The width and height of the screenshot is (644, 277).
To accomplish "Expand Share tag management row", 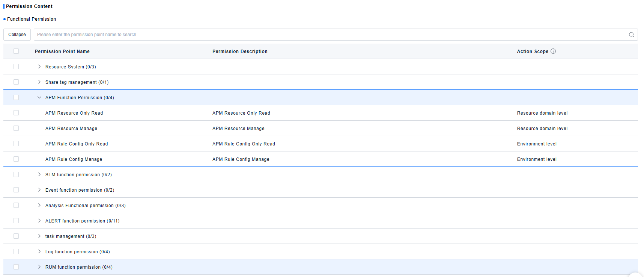I will [39, 82].
